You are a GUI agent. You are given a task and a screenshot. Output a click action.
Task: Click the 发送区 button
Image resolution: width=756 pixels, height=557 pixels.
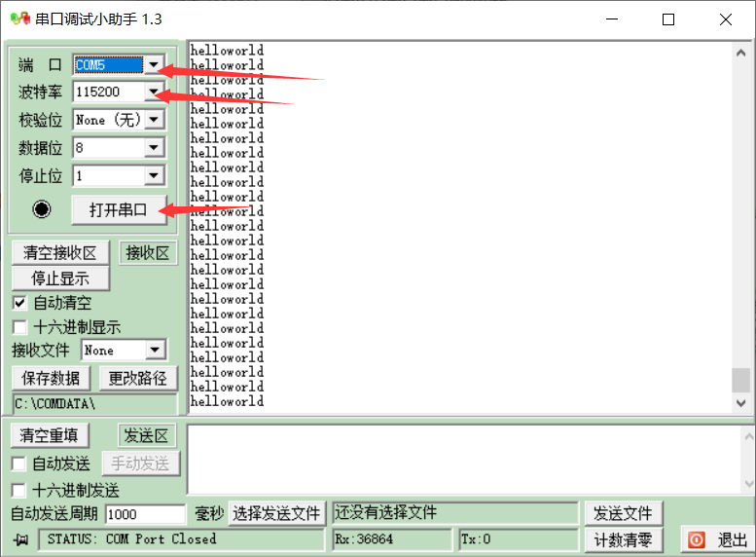click(x=147, y=436)
